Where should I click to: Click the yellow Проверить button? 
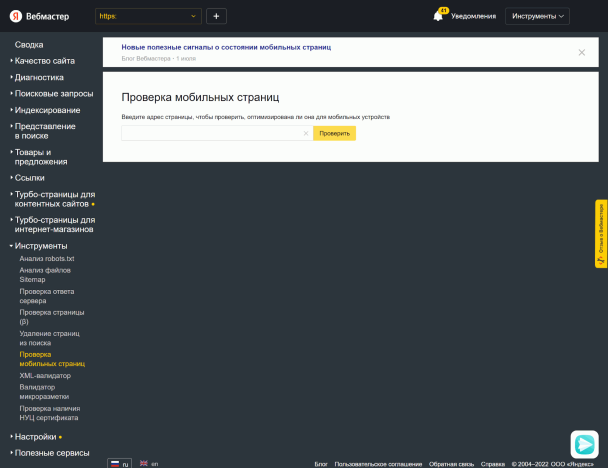pos(334,133)
